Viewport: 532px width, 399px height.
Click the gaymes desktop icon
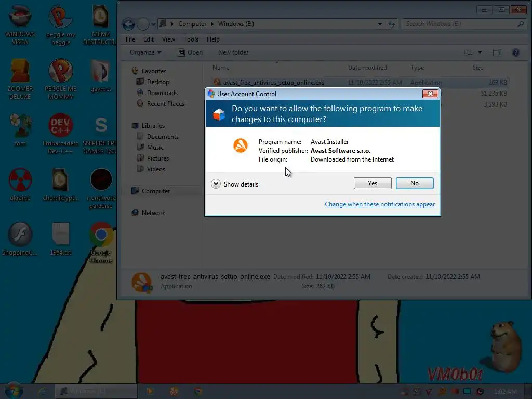pyautogui.click(x=101, y=76)
